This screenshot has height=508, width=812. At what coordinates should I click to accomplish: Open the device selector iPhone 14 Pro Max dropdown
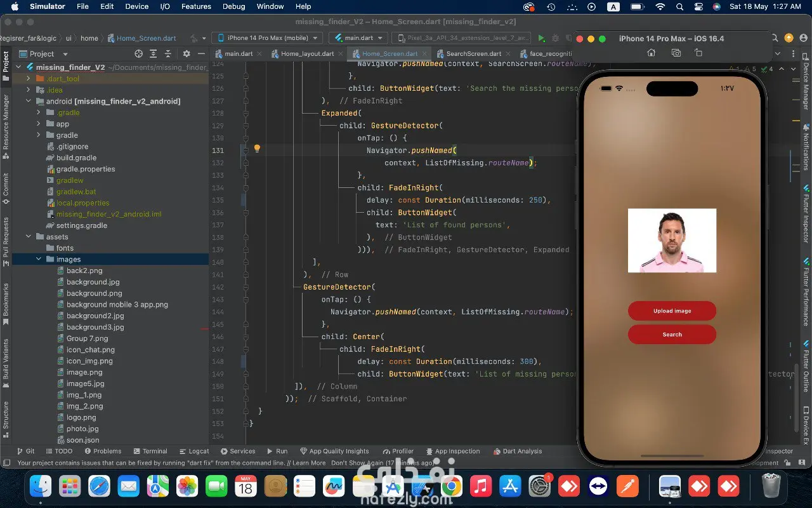tap(267, 38)
